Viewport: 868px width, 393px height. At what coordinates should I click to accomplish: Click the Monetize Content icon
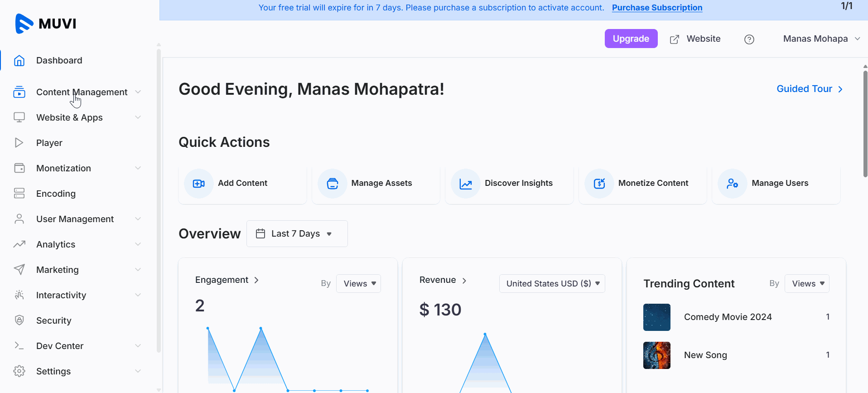pos(599,184)
